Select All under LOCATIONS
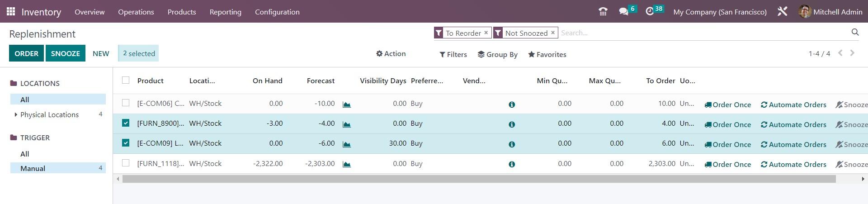The height and width of the screenshot is (204, 868). 58,99
